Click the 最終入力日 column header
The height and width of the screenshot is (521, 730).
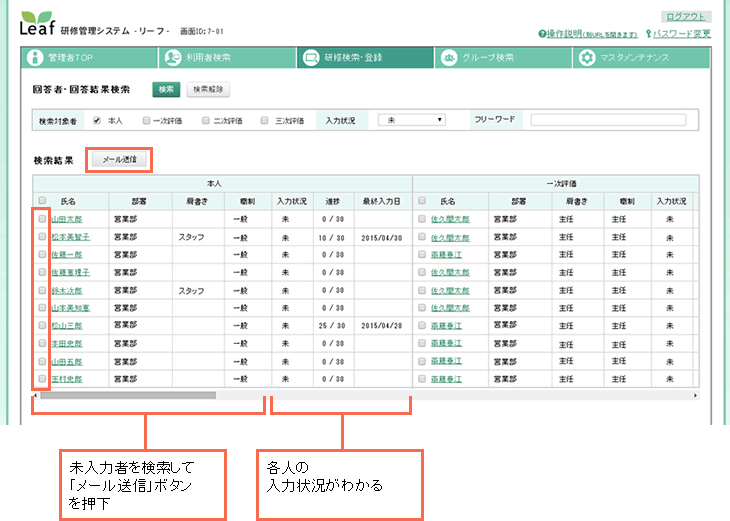(382, 201)
